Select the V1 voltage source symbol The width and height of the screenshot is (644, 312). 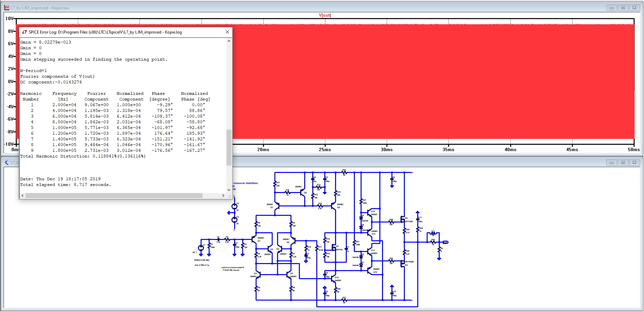[201, 248]
